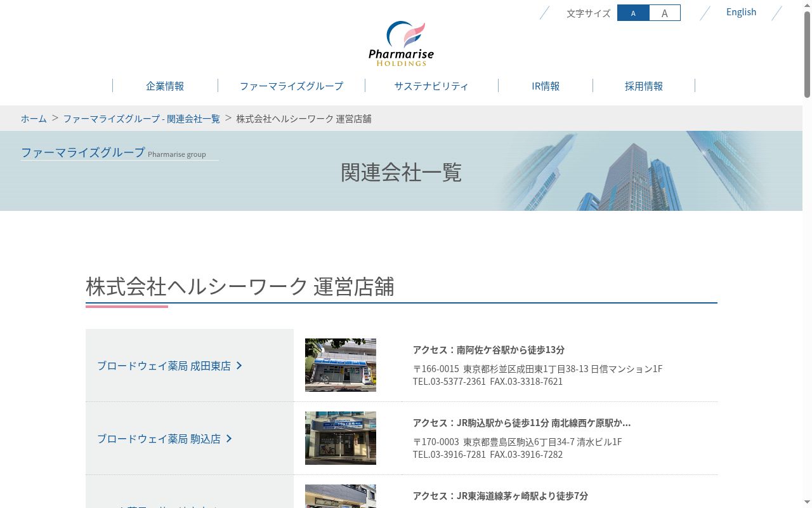Click the ファーマライズグループ banner heading
This screenshot has height=508, width=812.
tap(83, 152)
